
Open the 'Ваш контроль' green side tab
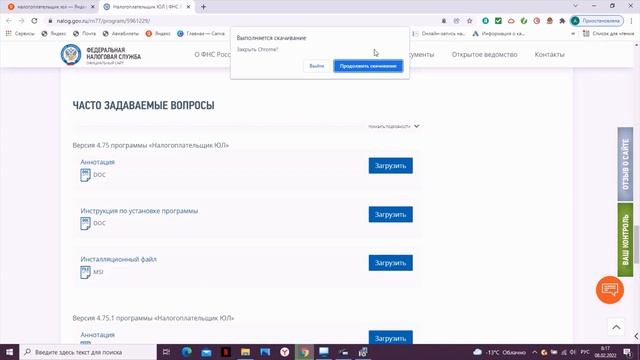tap(625, 240)
